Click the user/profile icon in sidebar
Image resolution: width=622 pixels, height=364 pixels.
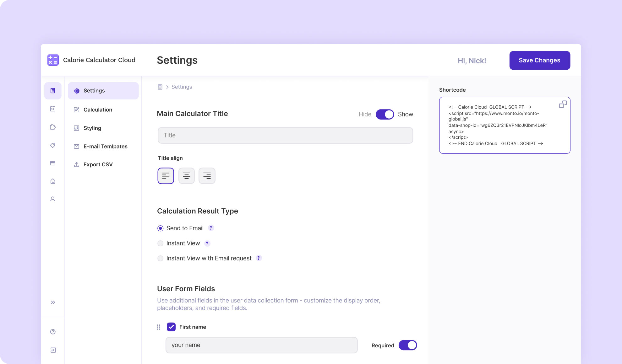click(52, 199)
